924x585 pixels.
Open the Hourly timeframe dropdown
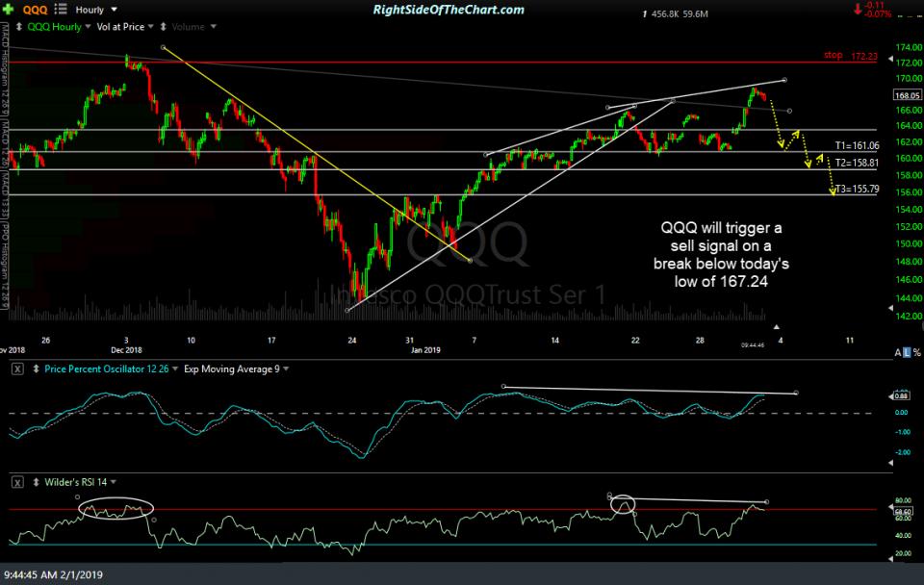(93, 9)
